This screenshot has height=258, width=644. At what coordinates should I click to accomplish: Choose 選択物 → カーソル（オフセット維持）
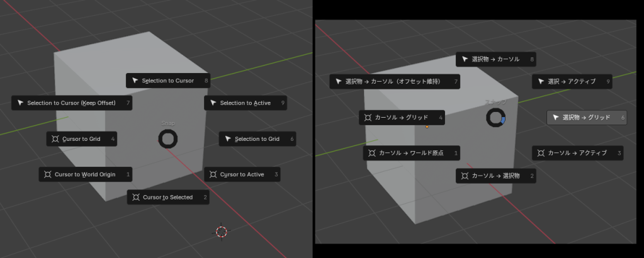point(394,81)
